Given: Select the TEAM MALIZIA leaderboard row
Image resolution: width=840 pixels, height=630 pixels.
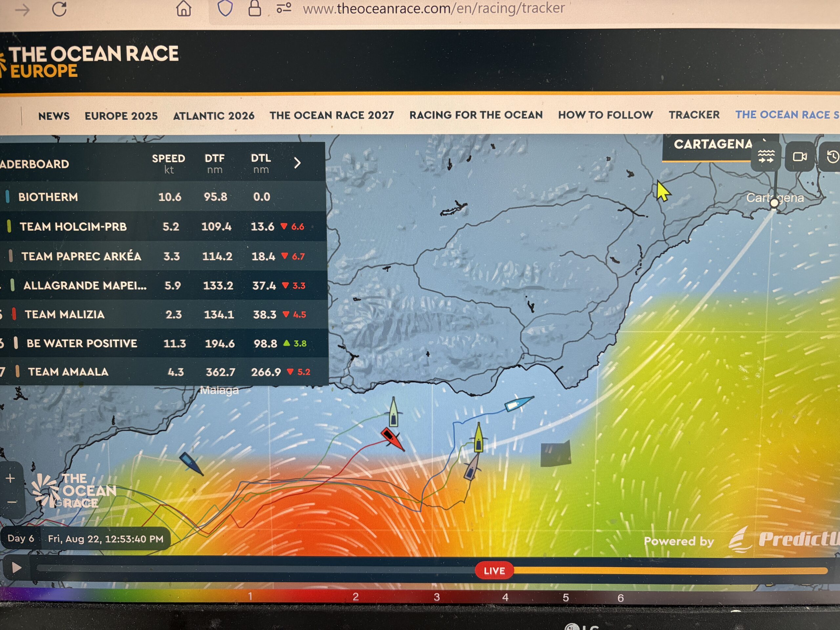Looking at the screenshot, I should [x=163, y=314].
